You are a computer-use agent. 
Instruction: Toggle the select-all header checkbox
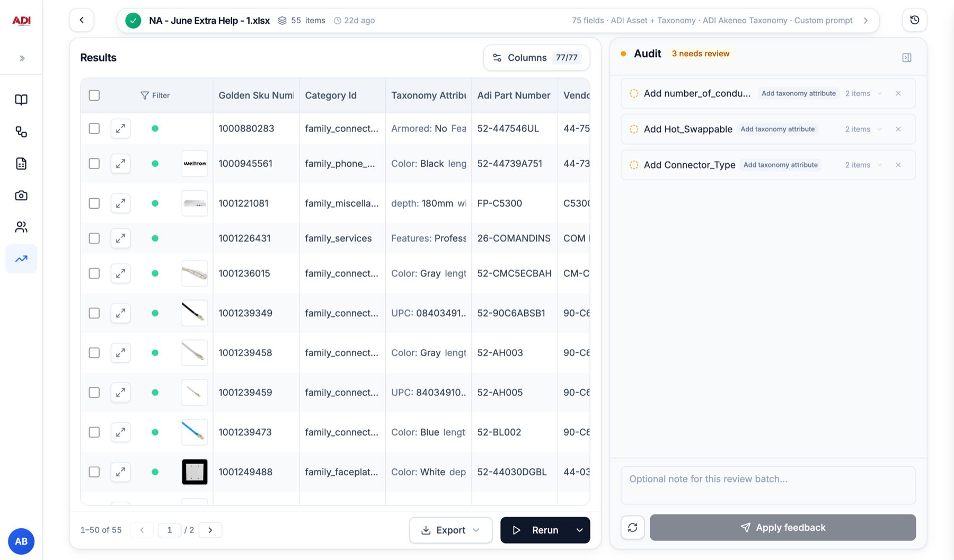click(x=94, y=95)
